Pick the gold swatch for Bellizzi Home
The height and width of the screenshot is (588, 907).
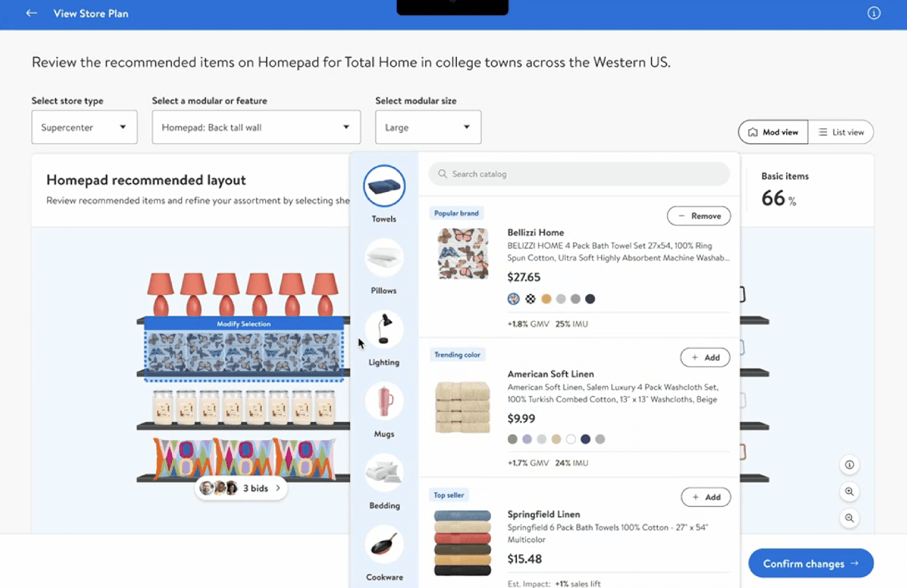546,299
